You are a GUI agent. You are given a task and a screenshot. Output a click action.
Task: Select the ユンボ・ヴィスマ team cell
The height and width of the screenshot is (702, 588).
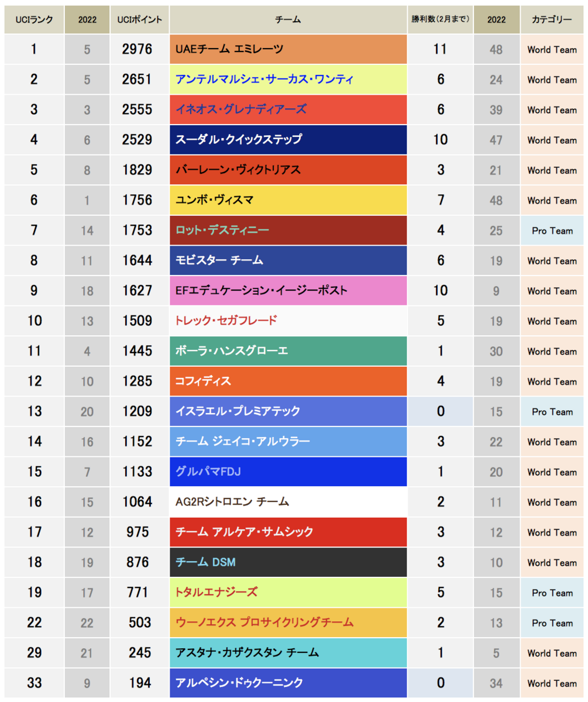pos(288,200)
